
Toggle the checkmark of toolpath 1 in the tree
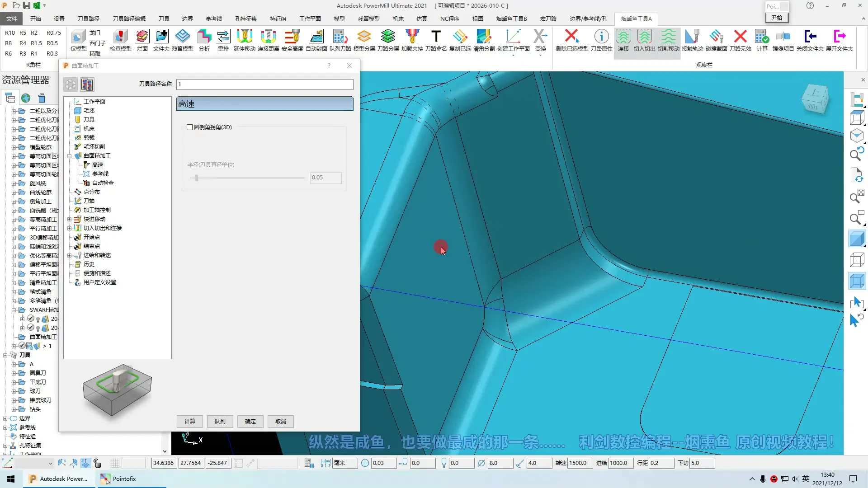click(x=22, y=346)
